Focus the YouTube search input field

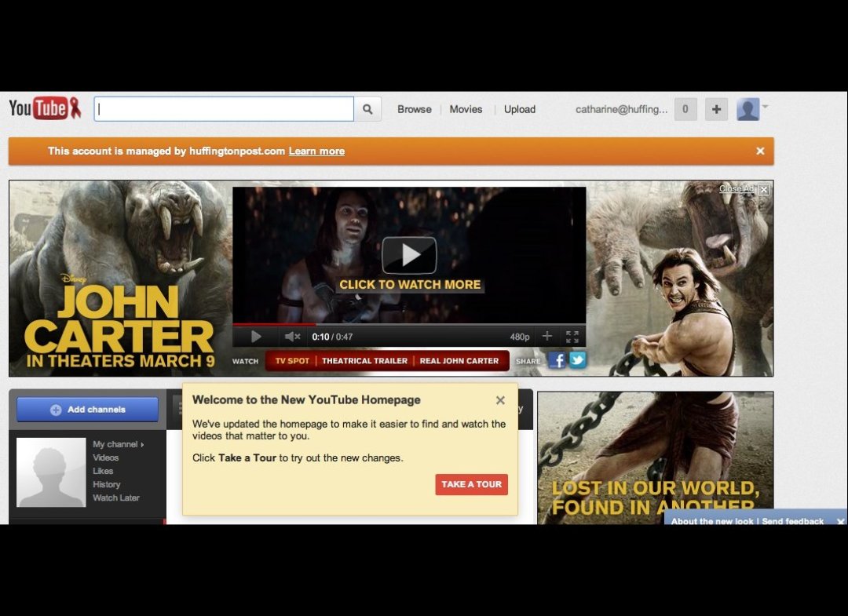click(x=224, y=109)
